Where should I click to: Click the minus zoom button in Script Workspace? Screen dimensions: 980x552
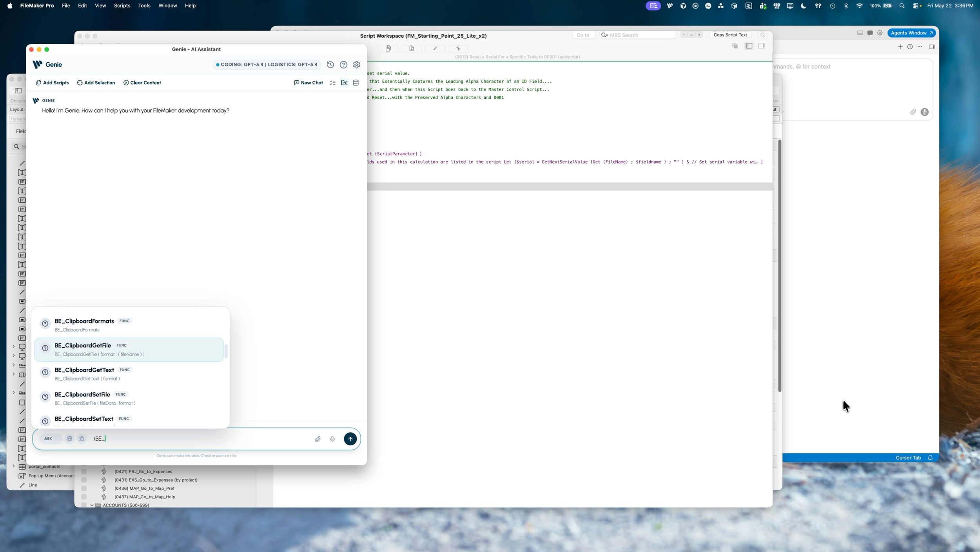click(684, 35)
